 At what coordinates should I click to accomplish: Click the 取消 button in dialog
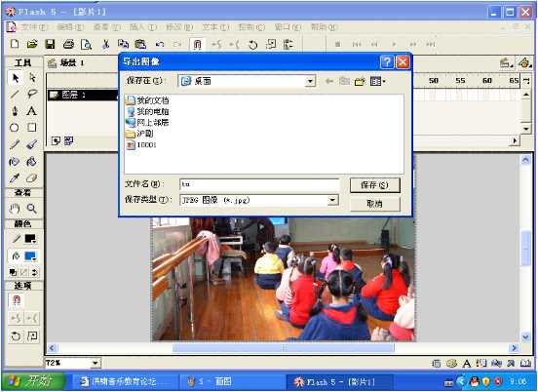374,204
